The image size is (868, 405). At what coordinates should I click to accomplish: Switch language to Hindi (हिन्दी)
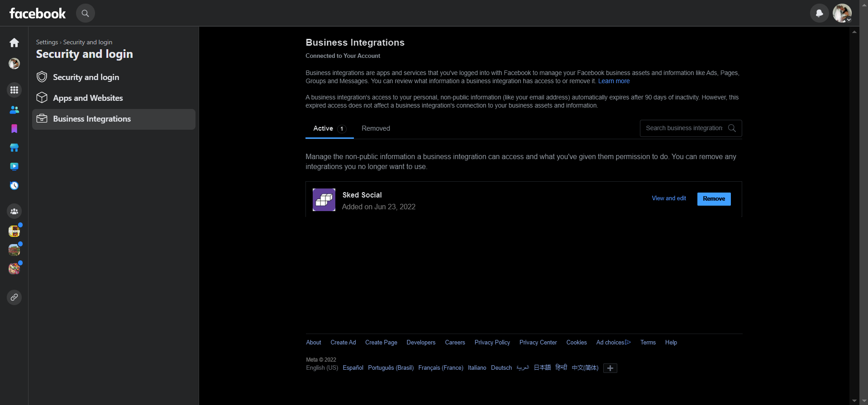pos(561,368)
